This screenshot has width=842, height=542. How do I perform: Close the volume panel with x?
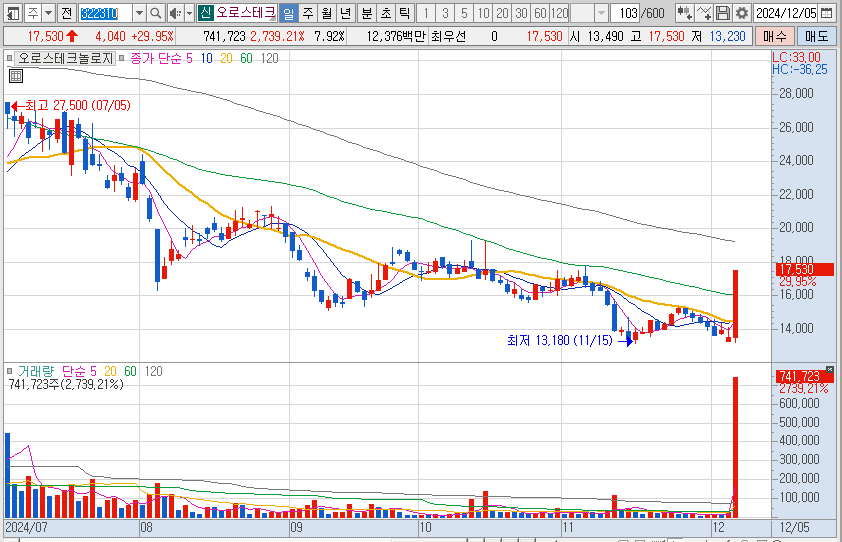[x=830, y=370]
